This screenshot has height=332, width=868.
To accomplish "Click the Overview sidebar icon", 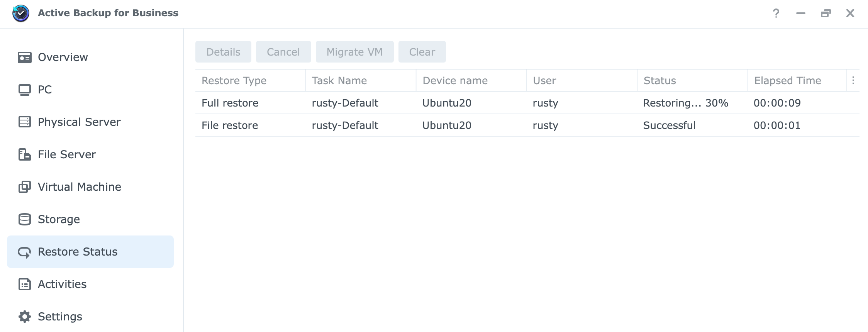I will [x=25, y=58].
